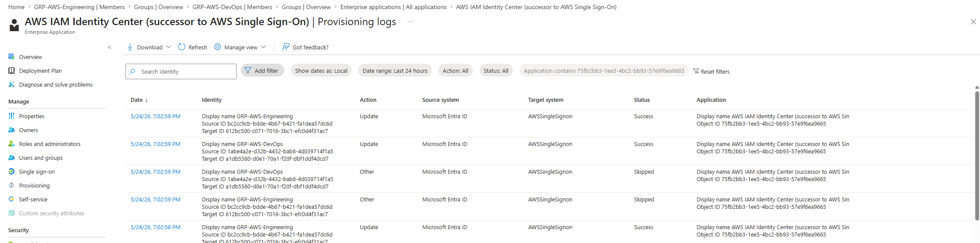The height and width of the screenshot is (243, 980).
Task: Click the Update action in the 'Success' GRP-AWS-DevOps row
Action: click(x=369, y=144)
